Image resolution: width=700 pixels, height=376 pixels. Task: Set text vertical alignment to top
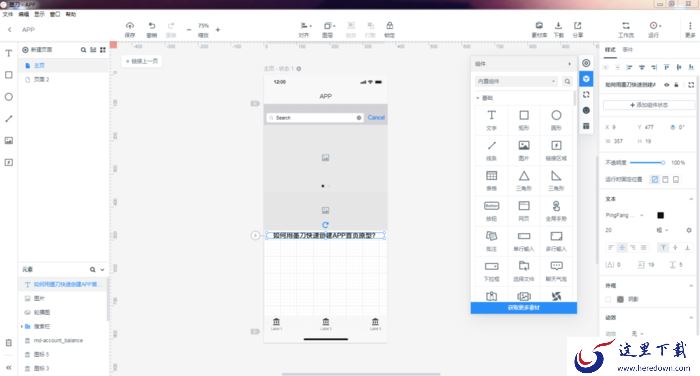(x=663, y=247)
